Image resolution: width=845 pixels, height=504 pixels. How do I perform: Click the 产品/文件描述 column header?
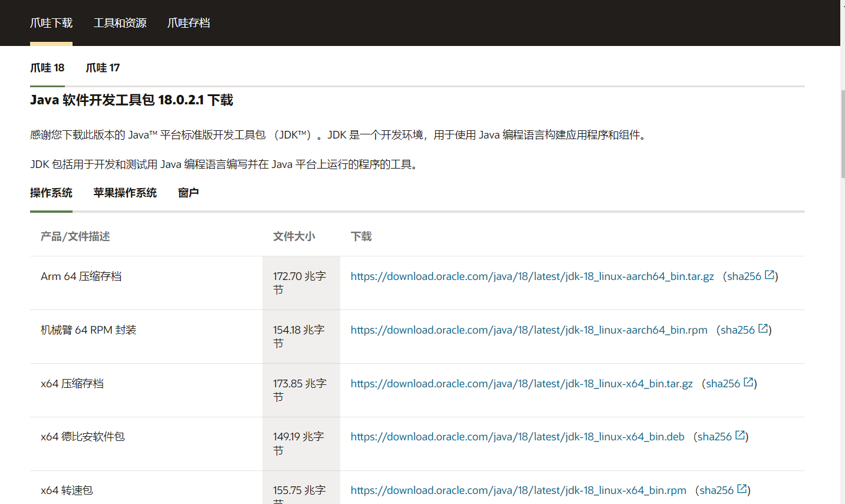coord(75,236)
